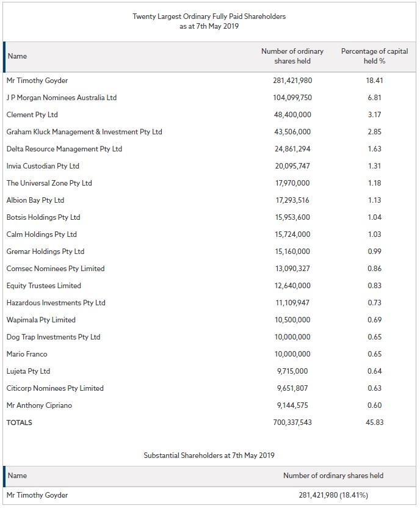Select 281,421,980 (18.41%) in substantial shareholders table
Image resolution: width=420 pixels, height=508 pixels.
(333, 495)
